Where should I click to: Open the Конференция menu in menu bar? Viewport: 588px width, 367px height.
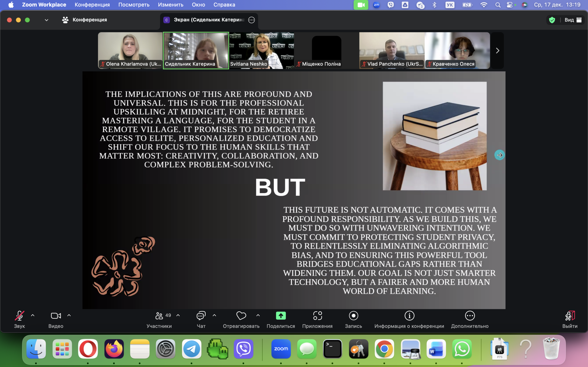(92, 5)
